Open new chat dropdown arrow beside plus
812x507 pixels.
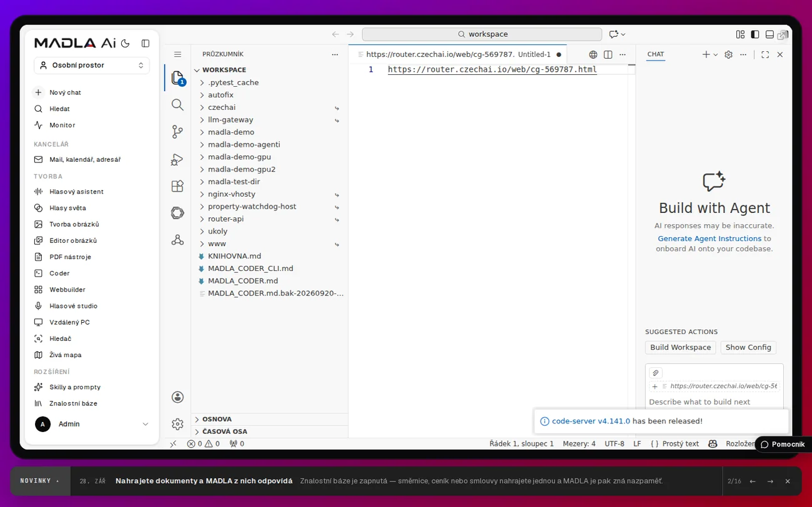(x=716, y=54)
